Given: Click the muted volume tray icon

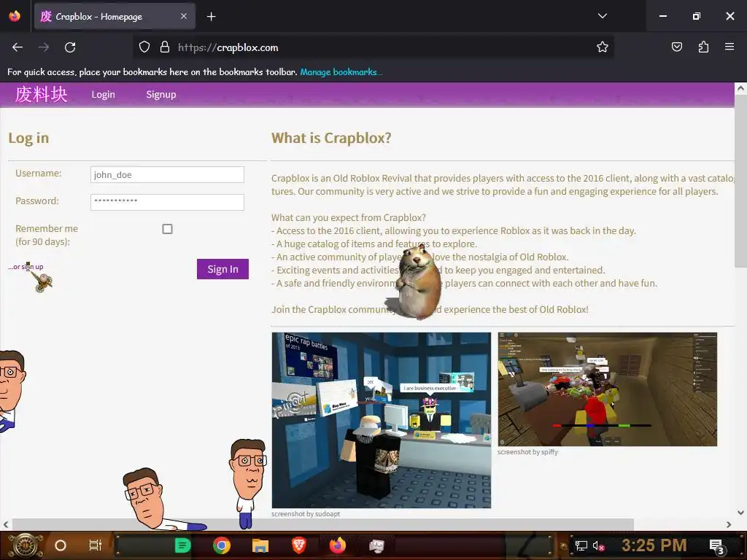Looking at the screenshot, I should [598, 545].
